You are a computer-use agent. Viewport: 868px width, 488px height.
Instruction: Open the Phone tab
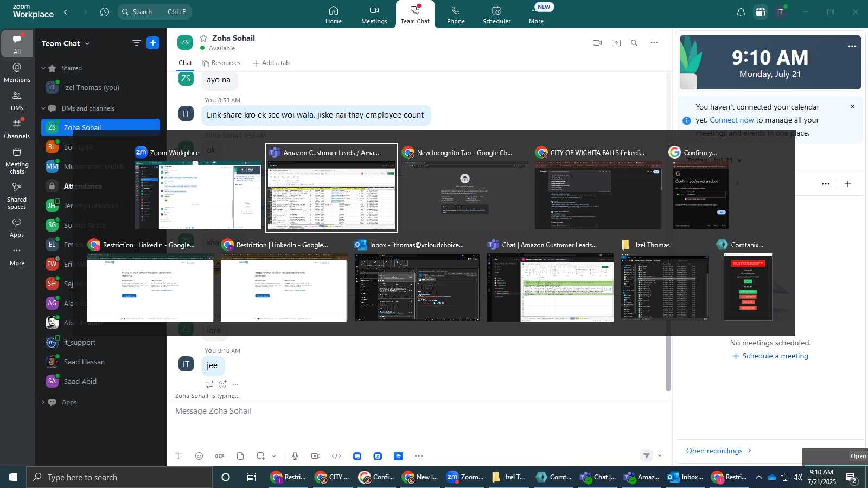(456, 15)
